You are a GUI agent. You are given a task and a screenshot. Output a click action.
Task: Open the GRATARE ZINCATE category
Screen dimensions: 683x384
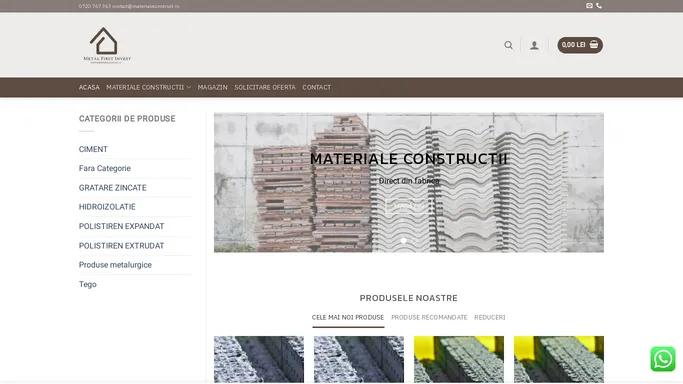[112, 188]
